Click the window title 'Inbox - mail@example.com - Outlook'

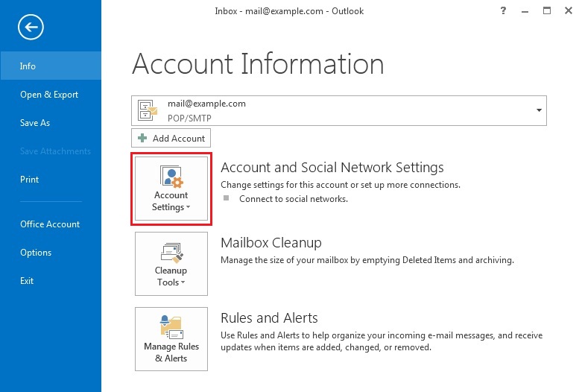(x=289, y=11)
